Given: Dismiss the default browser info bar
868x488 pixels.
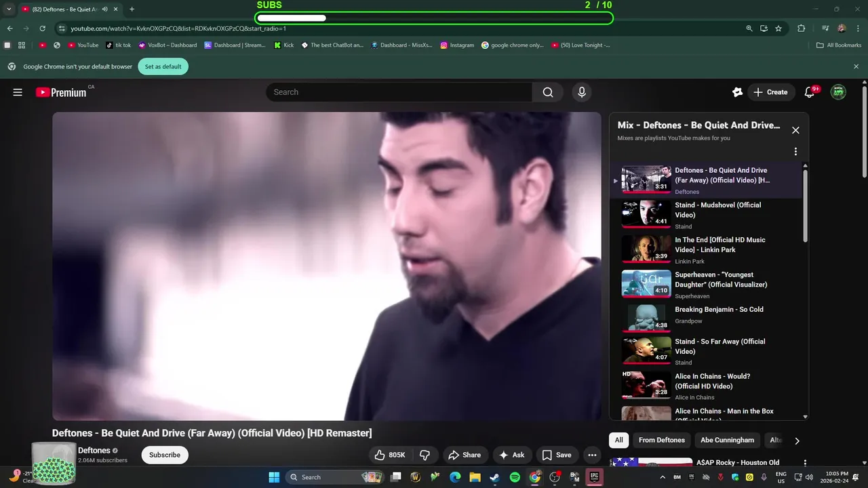Looking at the screenshot, I should tap(856, 66).
